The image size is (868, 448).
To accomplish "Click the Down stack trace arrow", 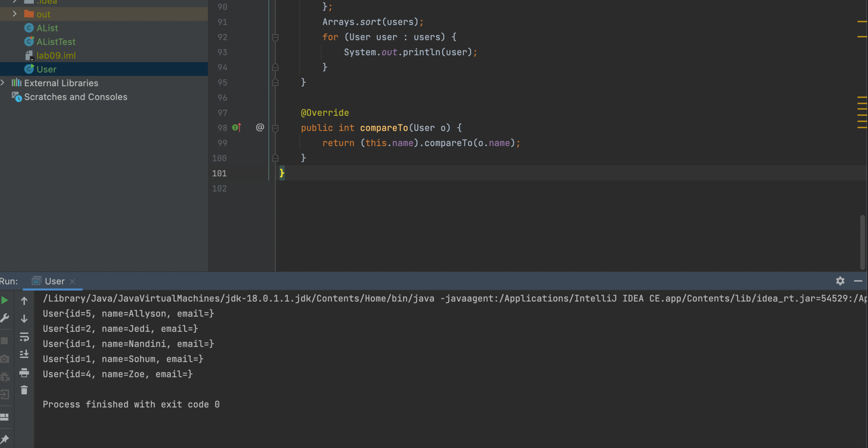I will tap(24, 319).
